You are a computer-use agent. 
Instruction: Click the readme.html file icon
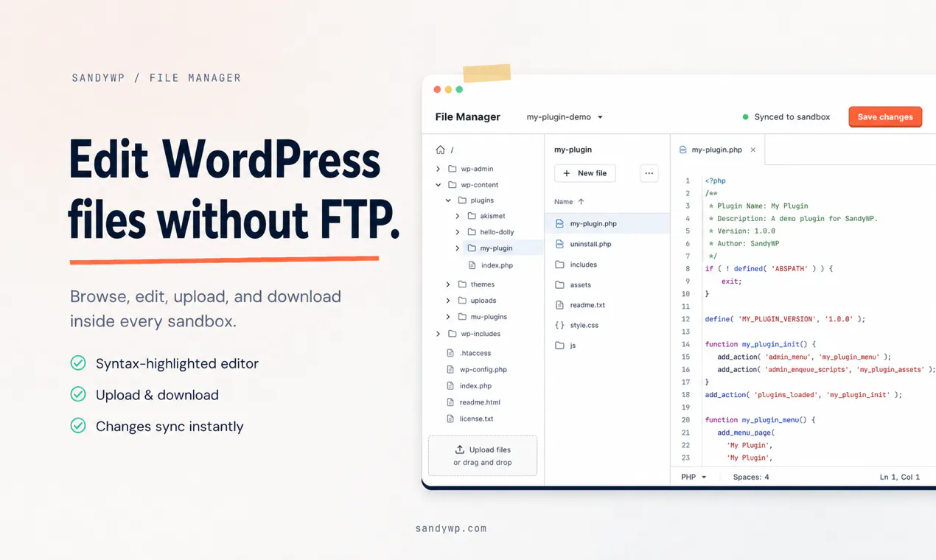(450, 402)
